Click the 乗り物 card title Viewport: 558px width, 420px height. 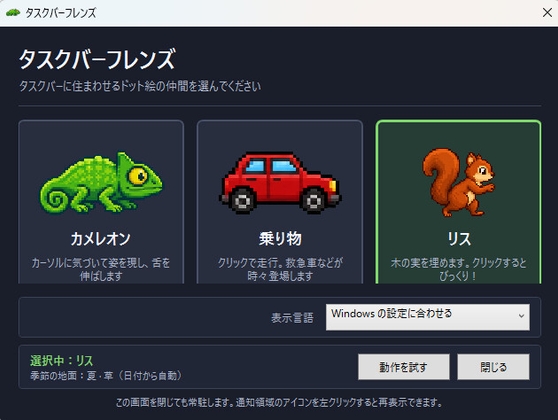pyautogui.click(x=280, y=238)
